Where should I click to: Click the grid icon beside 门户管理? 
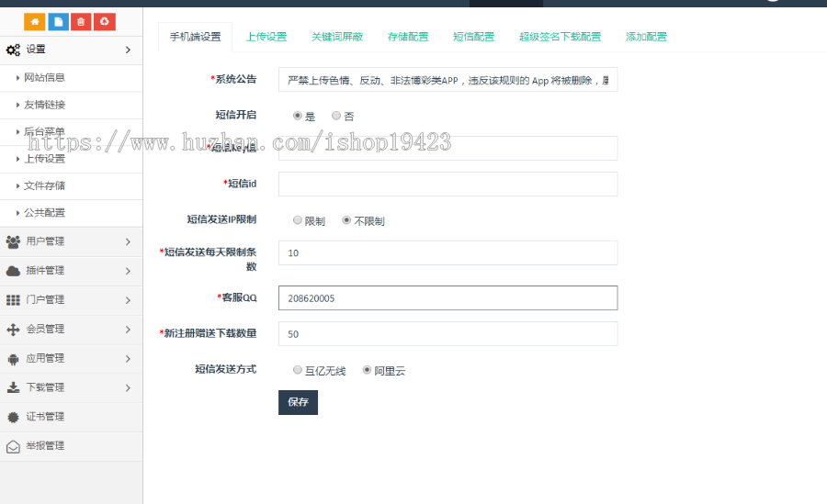13,300
